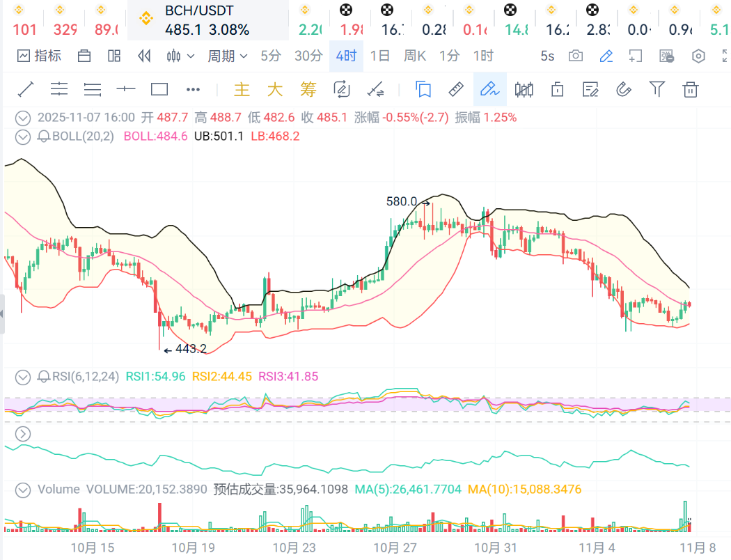Toggle the 筹 chip distribution indicator
731x560 pixels.
point(308,89)
